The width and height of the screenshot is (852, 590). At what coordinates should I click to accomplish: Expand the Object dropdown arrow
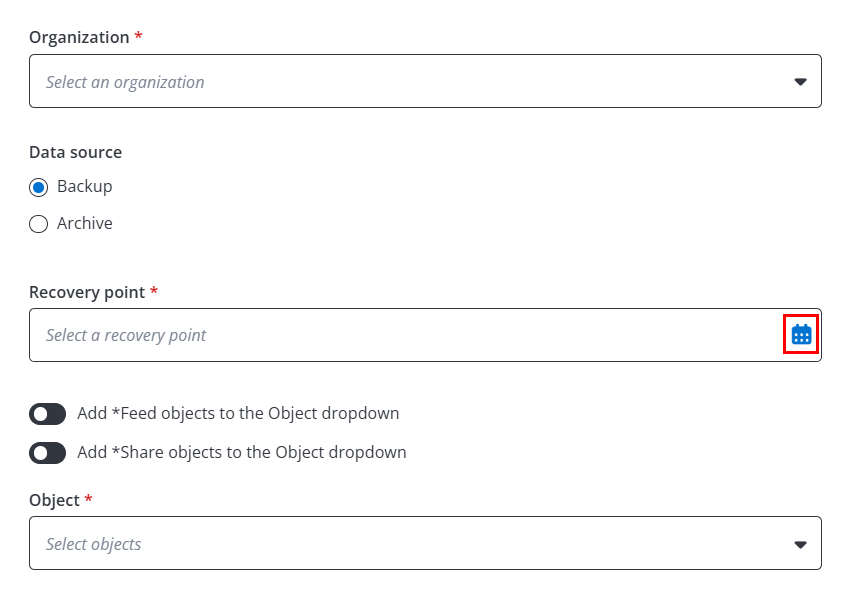pos(800,544)
